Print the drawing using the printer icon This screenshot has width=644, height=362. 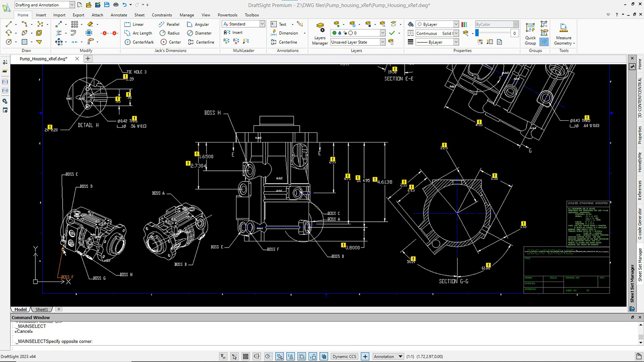(x=115, y=4)
